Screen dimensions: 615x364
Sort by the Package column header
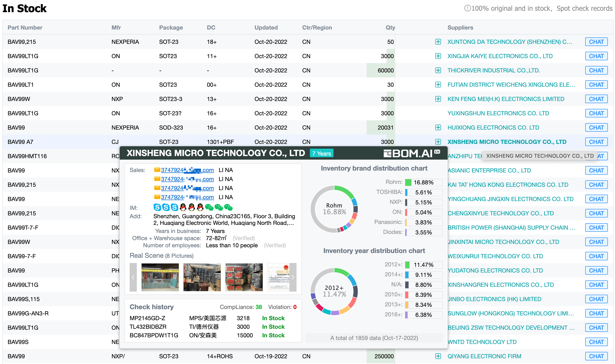pyautogui.click(x=171, y=27)
